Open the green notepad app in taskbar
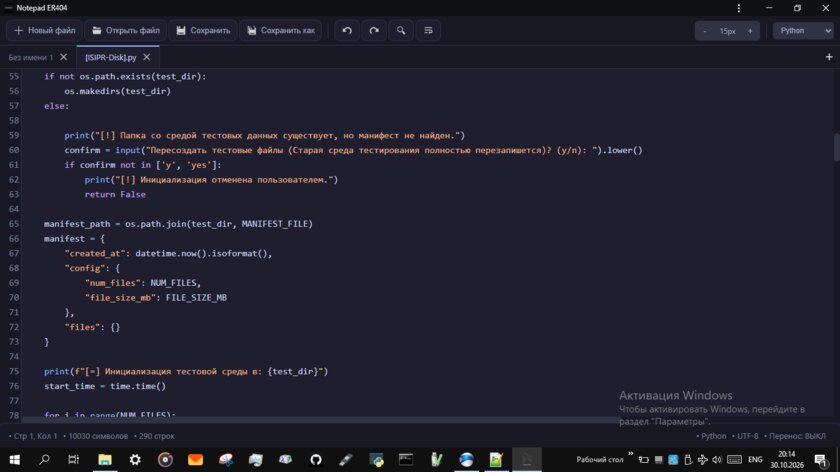 coord(496,460)
